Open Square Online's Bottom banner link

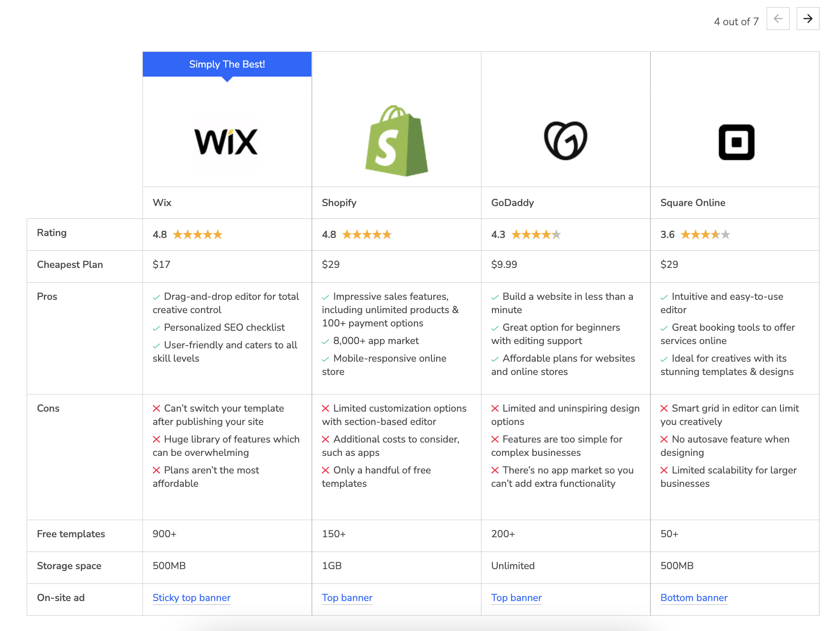694,598
